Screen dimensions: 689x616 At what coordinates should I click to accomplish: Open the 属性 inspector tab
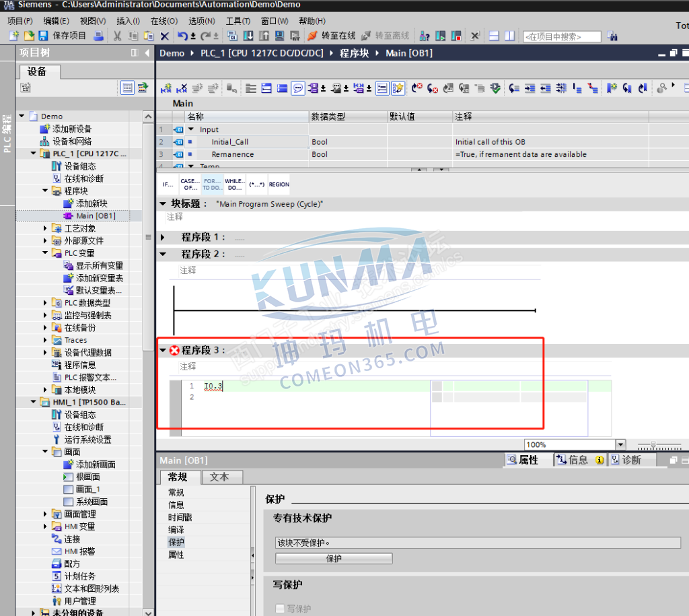click(523, 460)
